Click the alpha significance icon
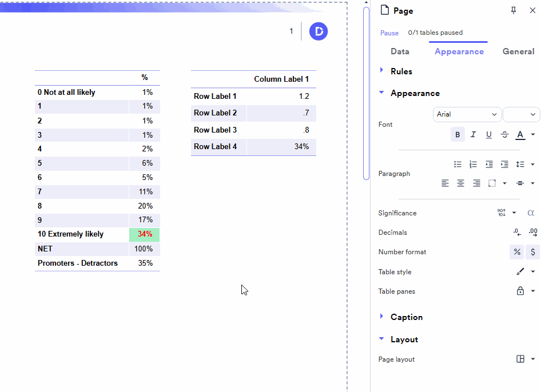The width and height of the screenshot is (541, 392). (x=531, y=213)
